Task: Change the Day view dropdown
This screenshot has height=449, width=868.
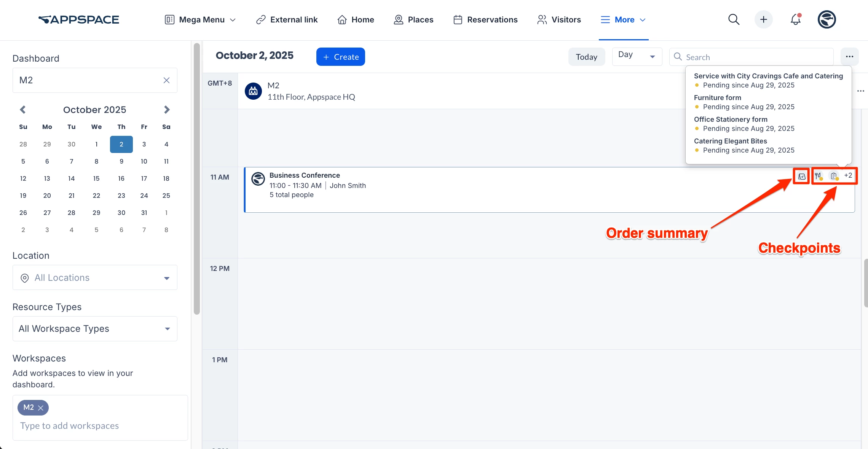Action: pos(637,56)
